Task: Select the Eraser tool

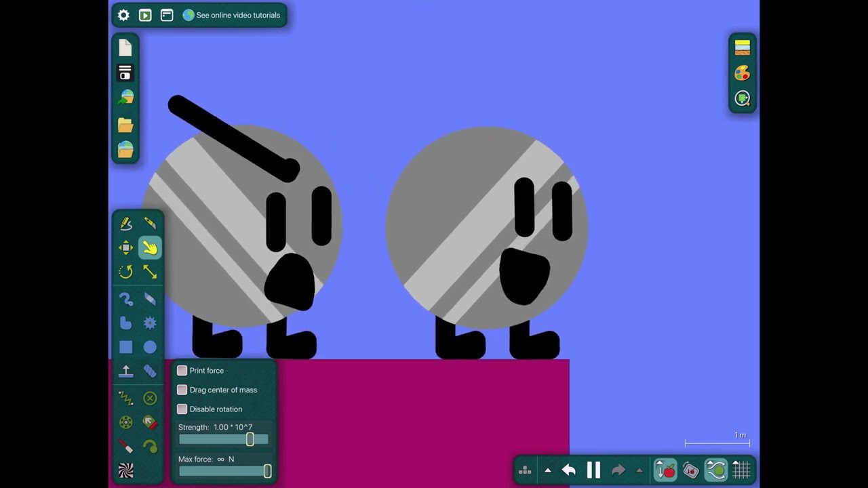Action: [150, 299]
